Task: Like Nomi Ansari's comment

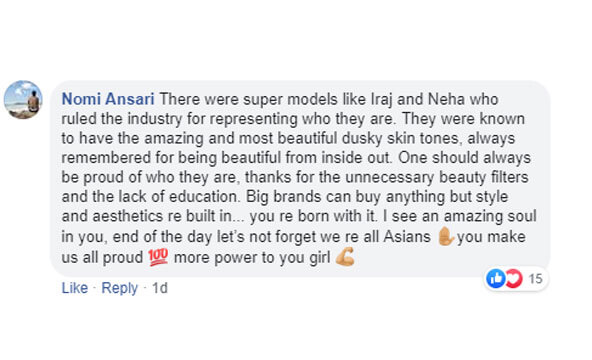Action: pyautogui.click(x=75, y=288)
